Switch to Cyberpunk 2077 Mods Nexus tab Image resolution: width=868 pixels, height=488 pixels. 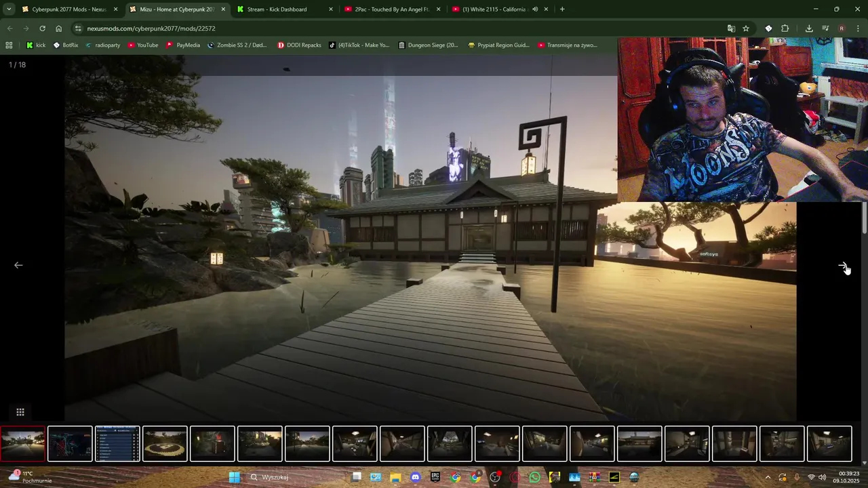69,9
